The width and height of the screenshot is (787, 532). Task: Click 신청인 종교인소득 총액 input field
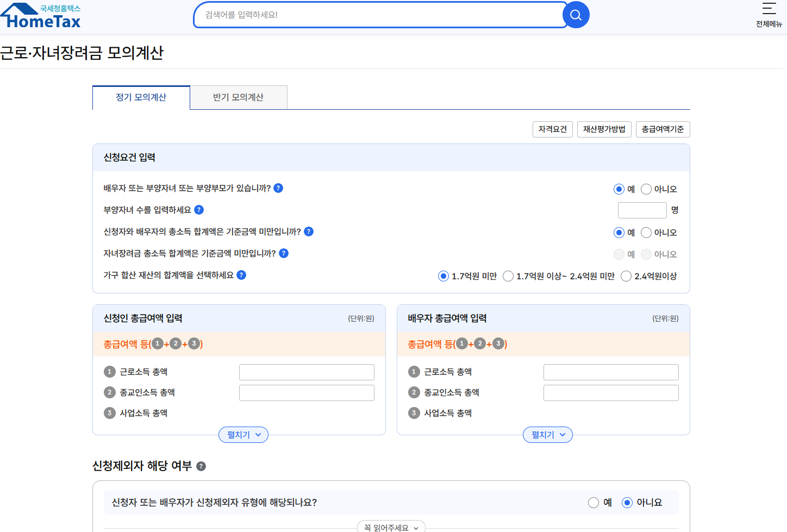307,393
